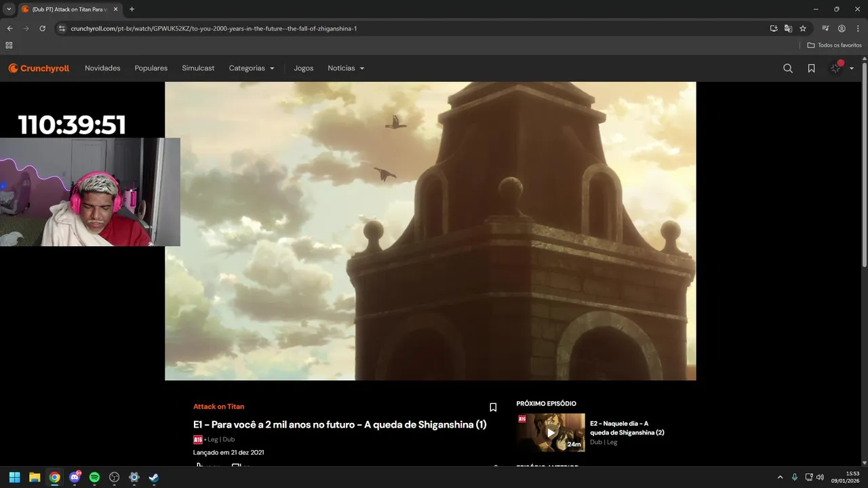Click the scrollbar up arrow

tap(864, 60)
